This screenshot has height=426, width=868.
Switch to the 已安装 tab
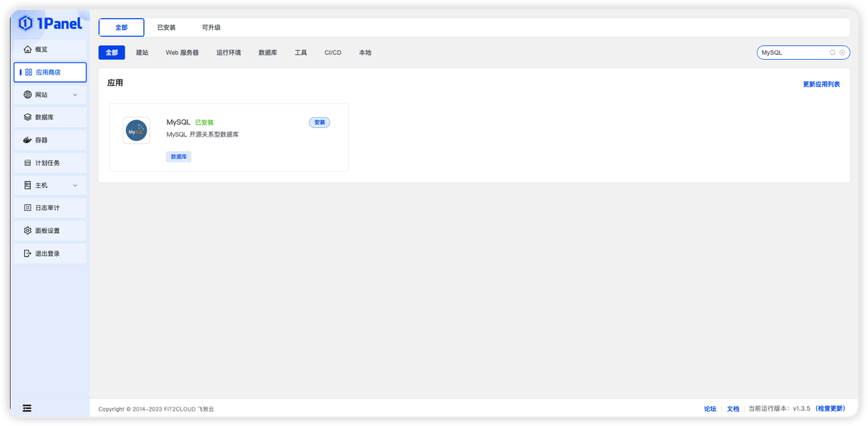click(x=165, y=27)
